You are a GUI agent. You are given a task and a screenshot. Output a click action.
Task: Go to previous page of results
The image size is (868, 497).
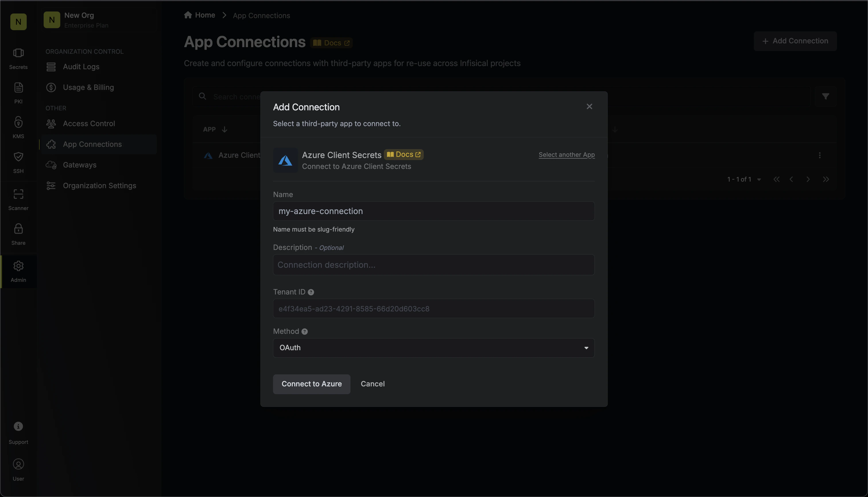[x=791, y=180]
